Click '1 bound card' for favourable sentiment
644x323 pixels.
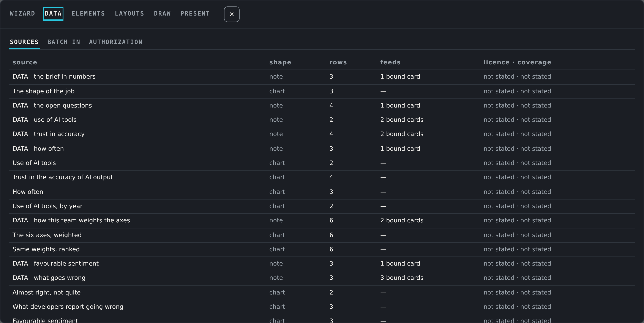(400, 264)
